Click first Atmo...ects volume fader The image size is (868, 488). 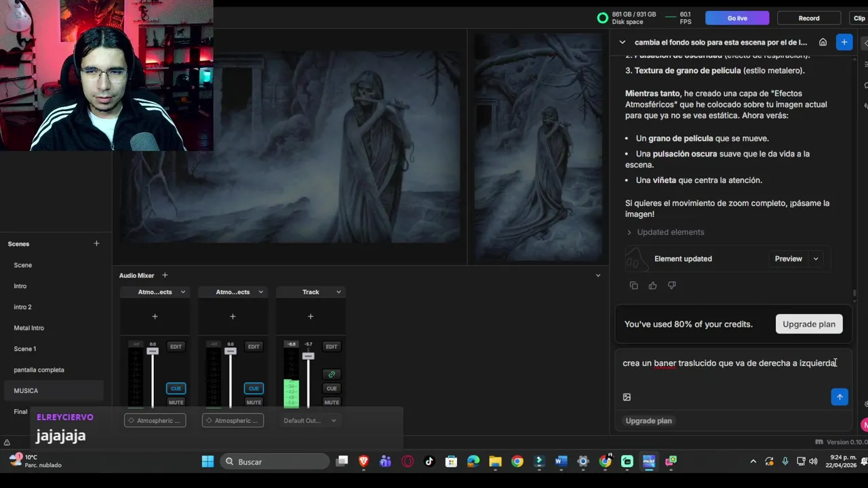(x=153, y=351)
